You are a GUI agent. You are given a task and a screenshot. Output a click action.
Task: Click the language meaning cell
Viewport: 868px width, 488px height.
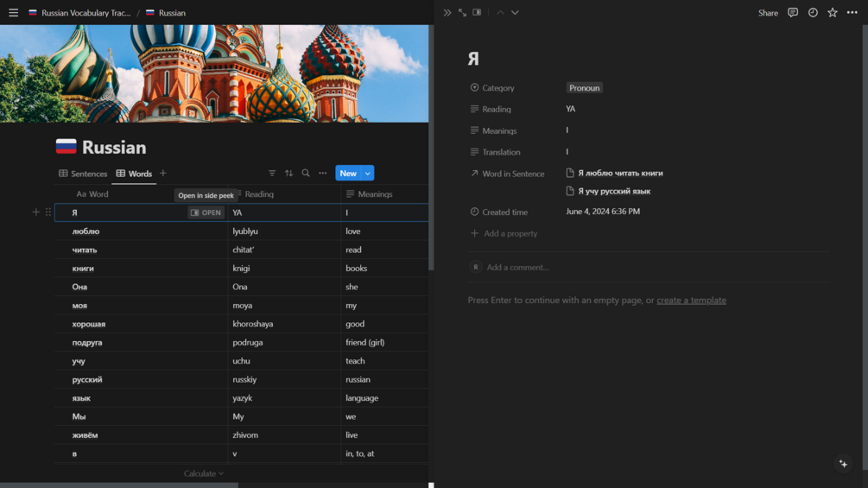[x=384, y=398]
